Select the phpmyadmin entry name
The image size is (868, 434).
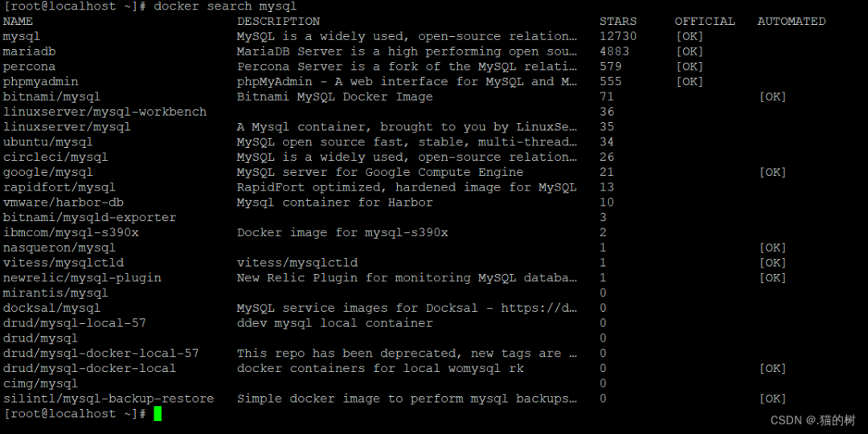(40, 81)
